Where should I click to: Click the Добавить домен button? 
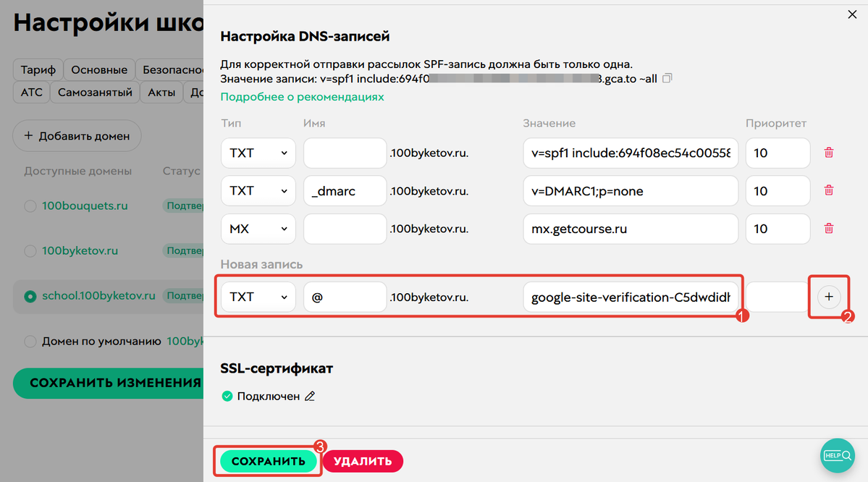[x=77, y=135]
